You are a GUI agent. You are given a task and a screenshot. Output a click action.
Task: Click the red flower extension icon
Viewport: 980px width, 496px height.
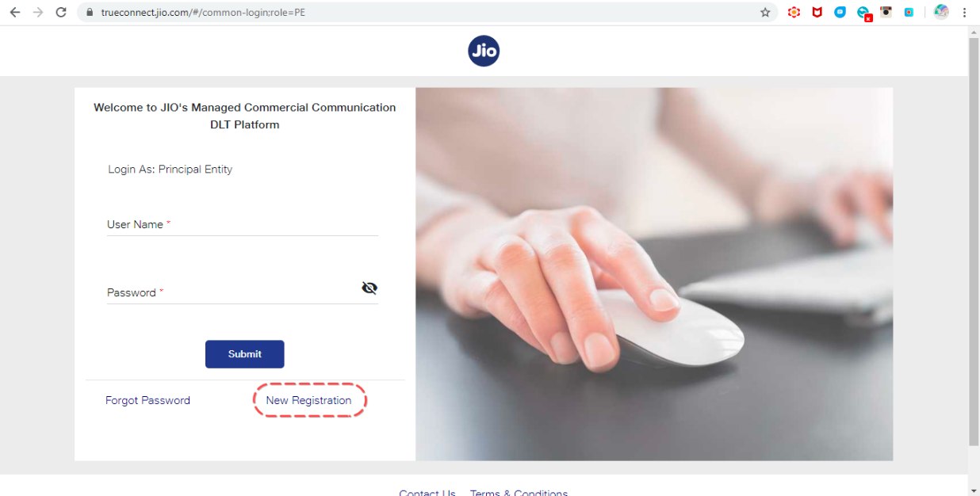pos(794,13)
